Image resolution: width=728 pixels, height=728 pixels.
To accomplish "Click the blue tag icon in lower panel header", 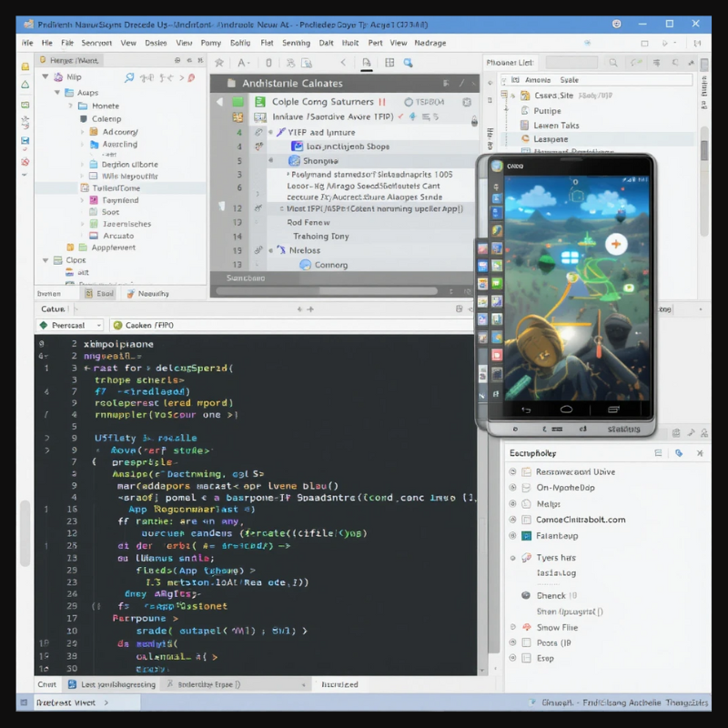I will (x=679, y=452).
